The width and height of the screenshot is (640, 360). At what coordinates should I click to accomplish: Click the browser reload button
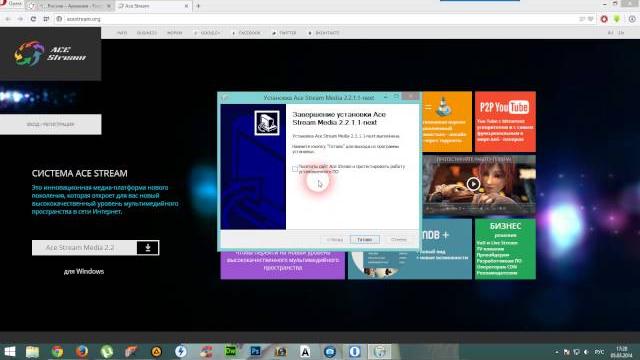click(33, 19)
